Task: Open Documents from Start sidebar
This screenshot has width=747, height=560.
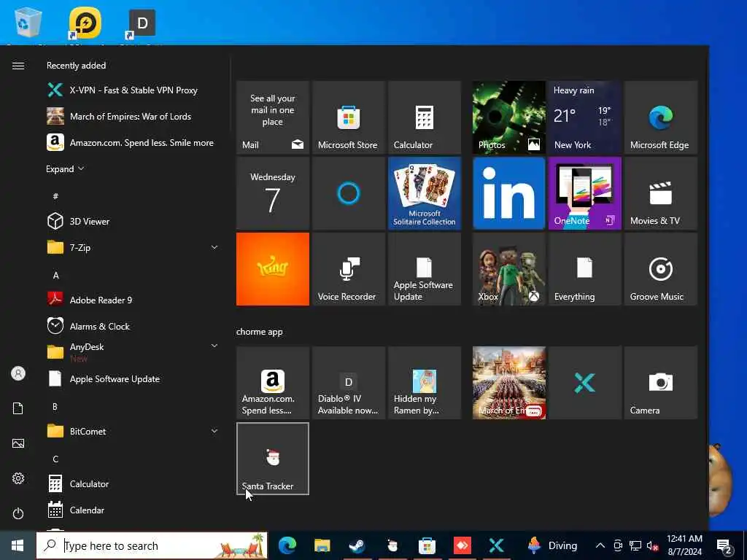Action: point(18,408)
